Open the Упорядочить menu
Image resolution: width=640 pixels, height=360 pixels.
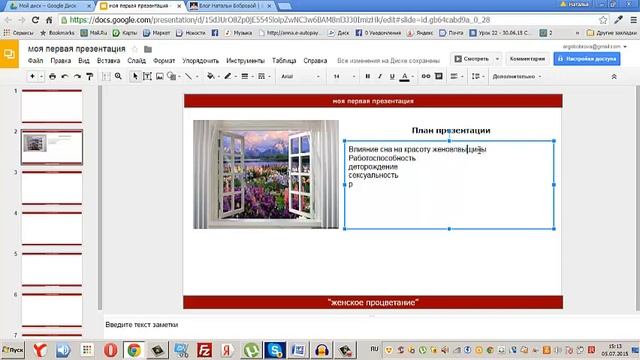(x=200, y=60)
